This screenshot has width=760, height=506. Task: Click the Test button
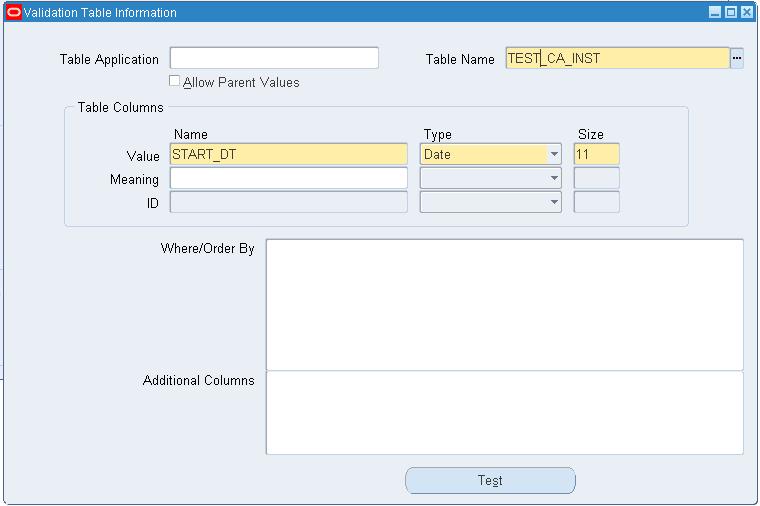pyautogui.click(x=490, y=480)
